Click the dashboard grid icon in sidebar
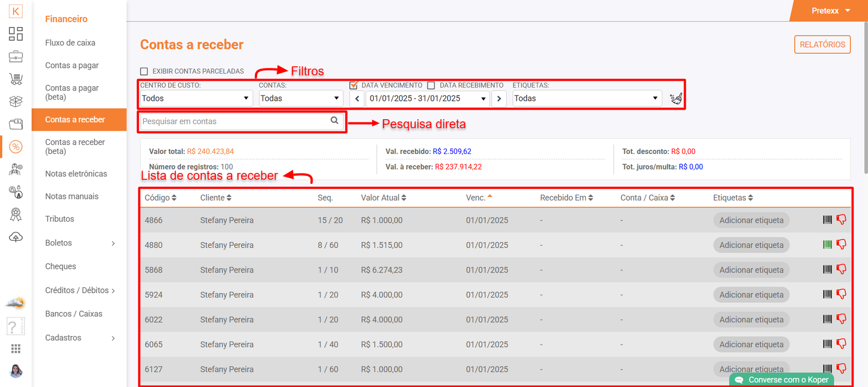Viewport: 868px width, 387px height. pos(16,34)
